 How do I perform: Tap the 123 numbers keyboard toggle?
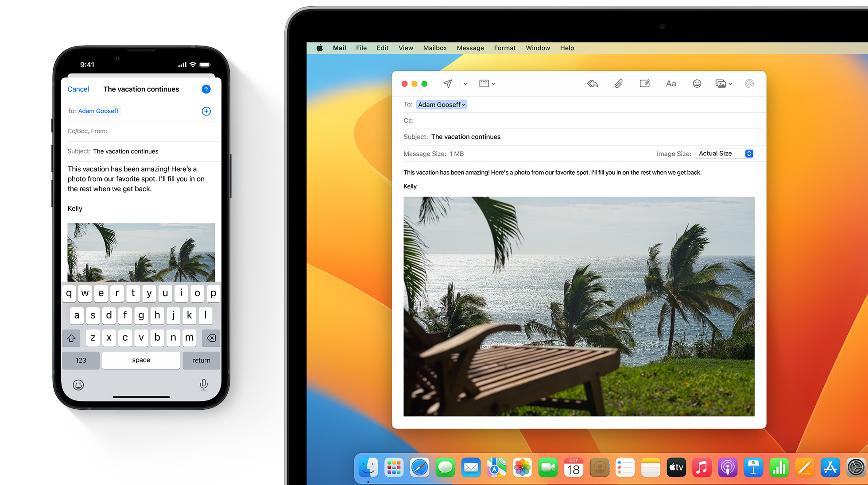[81, 360]
